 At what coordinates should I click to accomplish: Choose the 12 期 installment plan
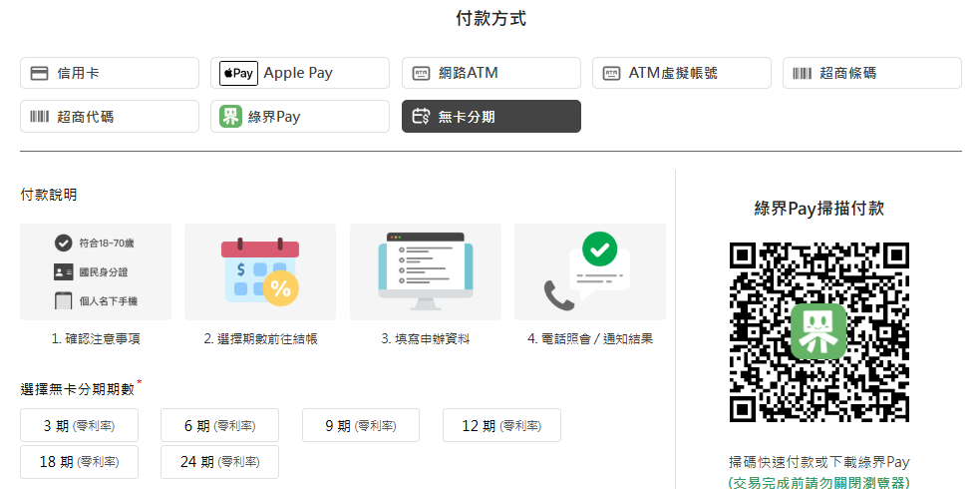click(501, 426)
